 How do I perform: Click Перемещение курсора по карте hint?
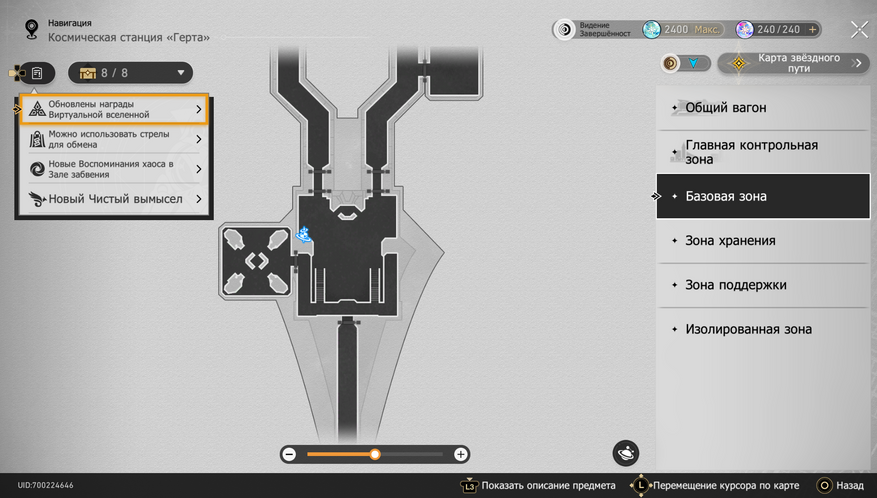click(715, 486)
